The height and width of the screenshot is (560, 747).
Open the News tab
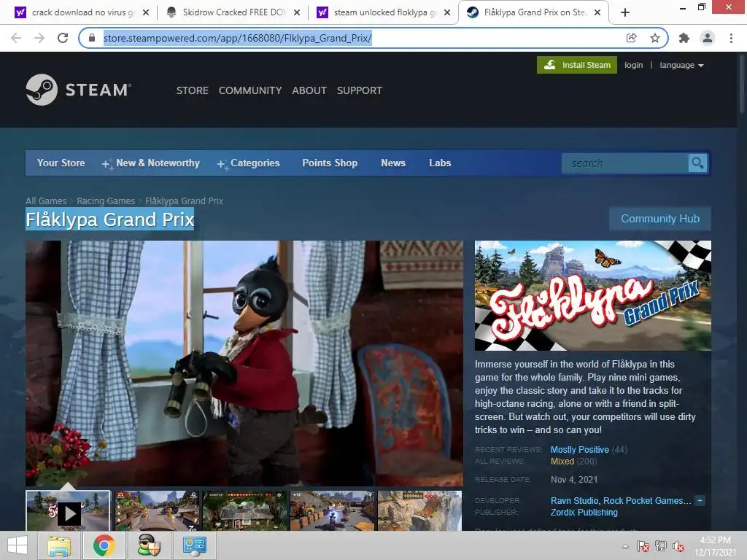click(x=393, y=163)
